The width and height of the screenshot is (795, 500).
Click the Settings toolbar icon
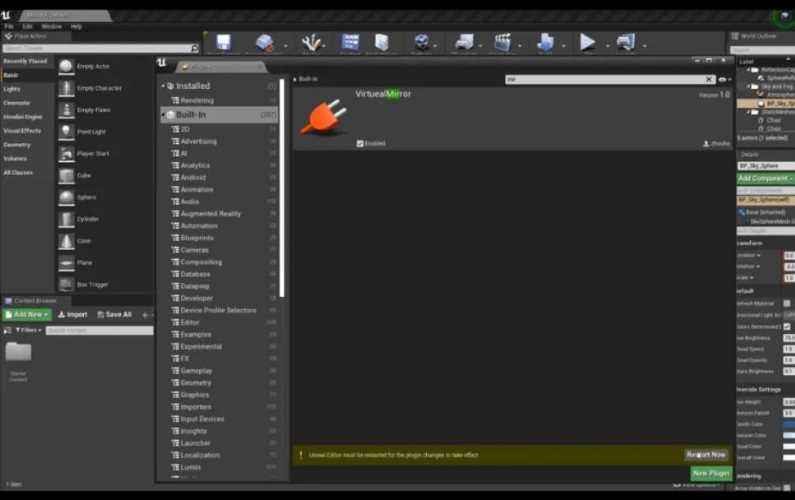pyautogui.click(x=421, y=43)
